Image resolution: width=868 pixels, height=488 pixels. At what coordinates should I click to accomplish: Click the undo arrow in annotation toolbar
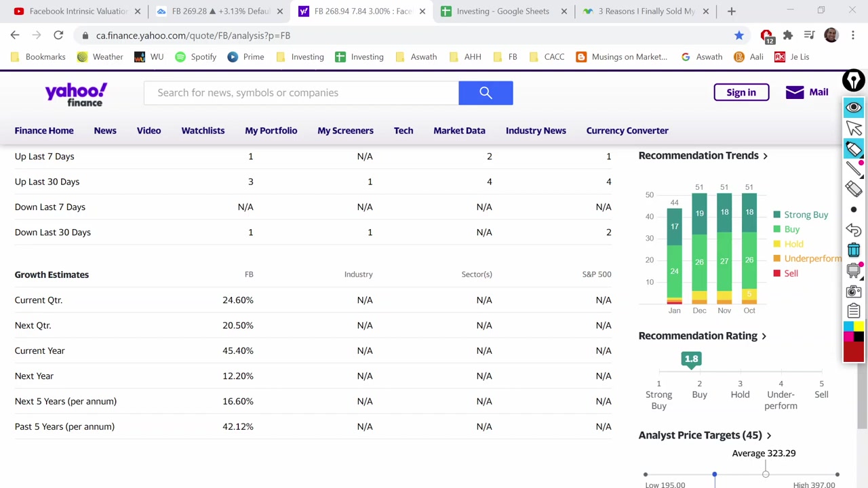click(x=853, y=230)
